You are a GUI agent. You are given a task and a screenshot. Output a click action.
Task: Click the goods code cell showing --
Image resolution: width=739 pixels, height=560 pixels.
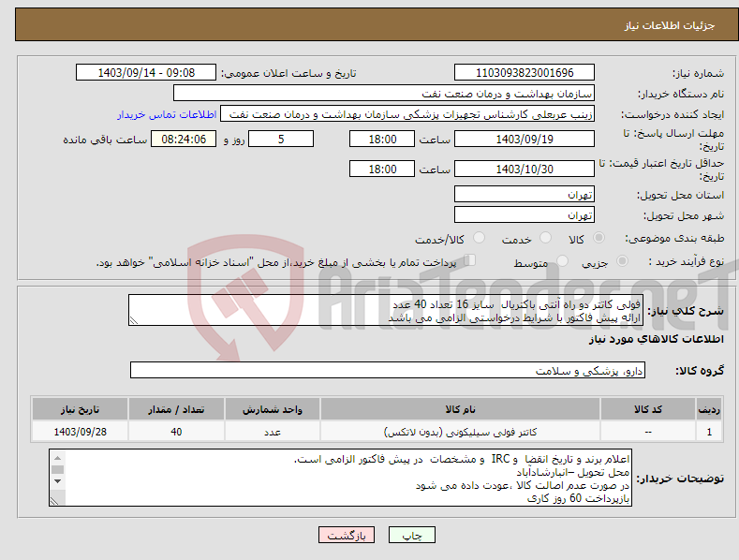(x=648, y=432)
